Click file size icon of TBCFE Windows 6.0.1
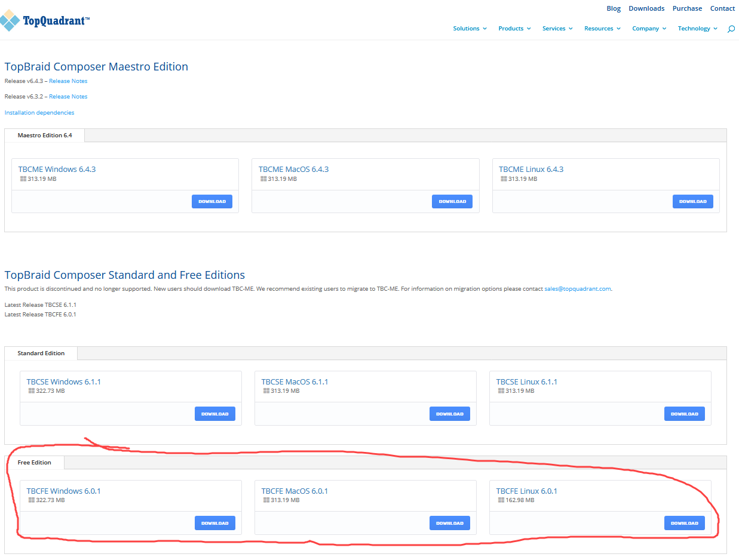739x560 pixels. [31, 500]
